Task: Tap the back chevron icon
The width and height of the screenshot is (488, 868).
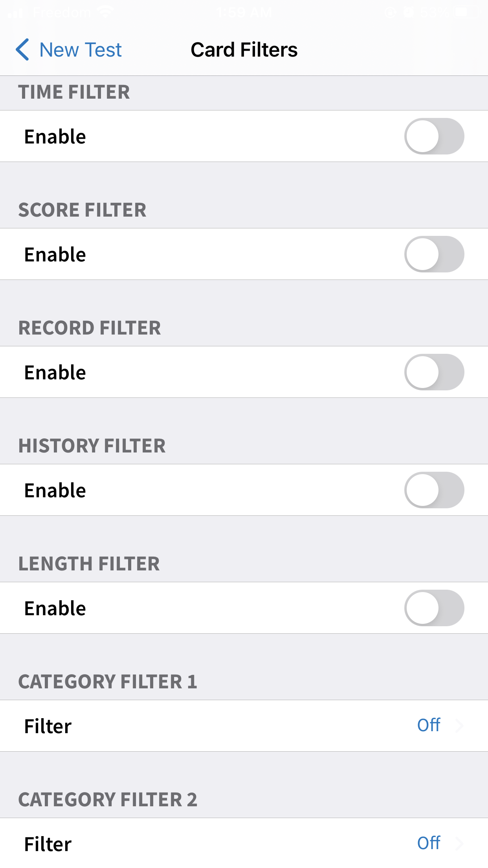Action: (x=22, y=50)
